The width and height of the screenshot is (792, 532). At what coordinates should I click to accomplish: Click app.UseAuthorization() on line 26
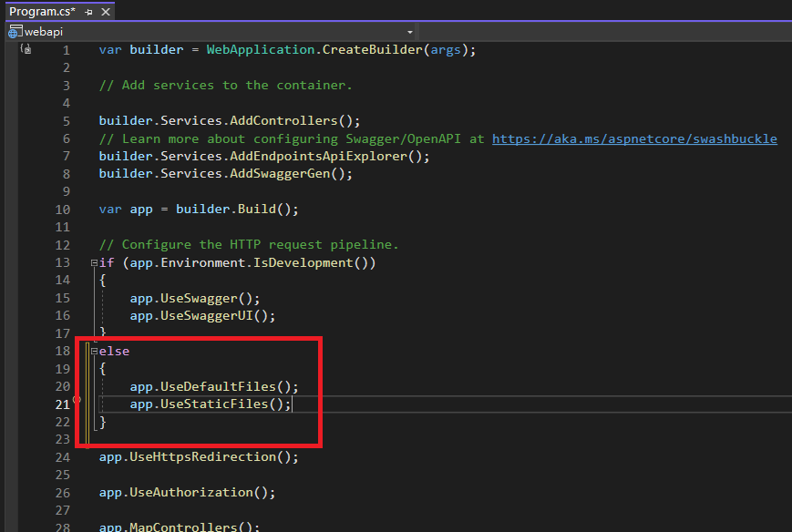[x=187, y=493]
